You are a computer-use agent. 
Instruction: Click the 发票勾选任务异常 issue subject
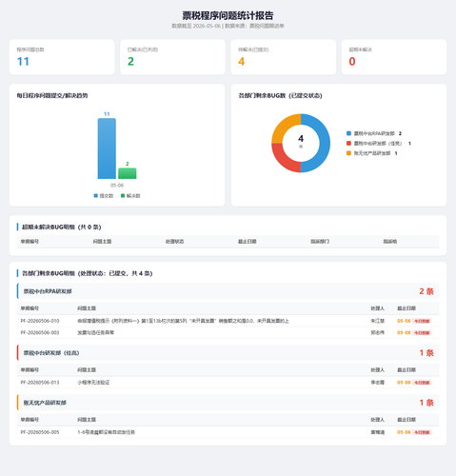[x=96, y=332]
